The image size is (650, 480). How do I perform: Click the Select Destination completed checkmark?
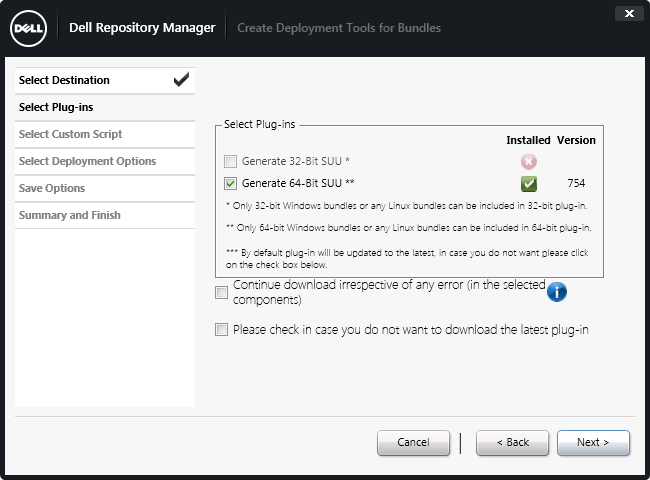tap(181, 80)
